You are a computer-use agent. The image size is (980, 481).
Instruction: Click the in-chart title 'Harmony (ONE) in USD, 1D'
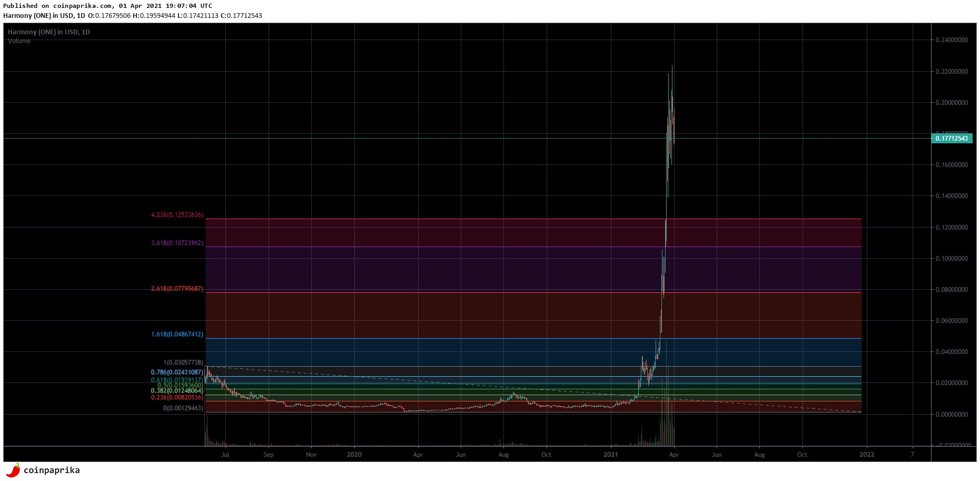[x=49, y=32]
